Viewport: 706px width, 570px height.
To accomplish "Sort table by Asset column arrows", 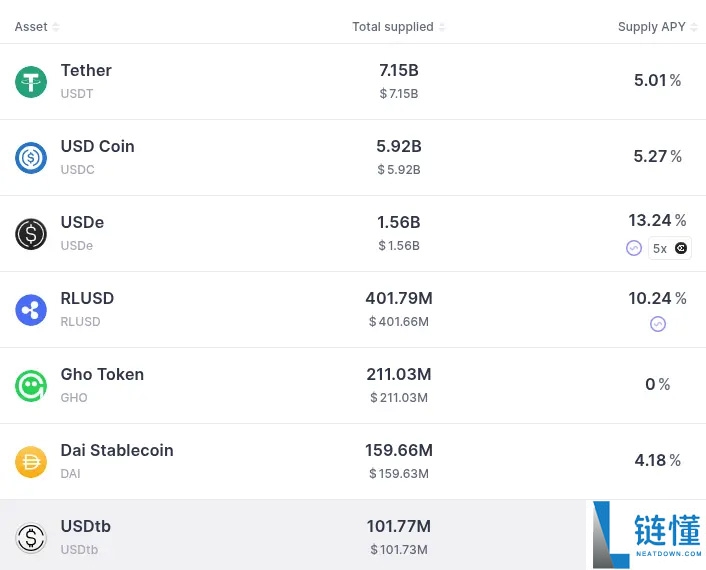I will click(x=56, y=27).
